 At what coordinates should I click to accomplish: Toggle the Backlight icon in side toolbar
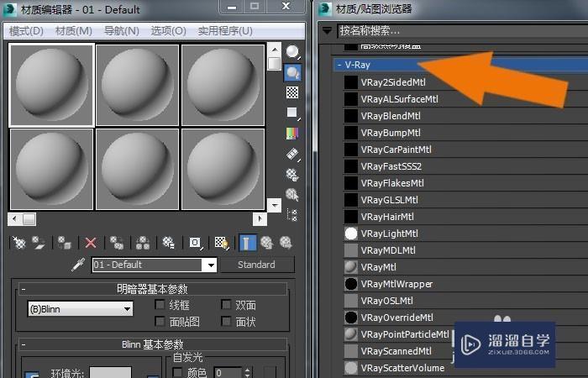(x=292, y=72)
